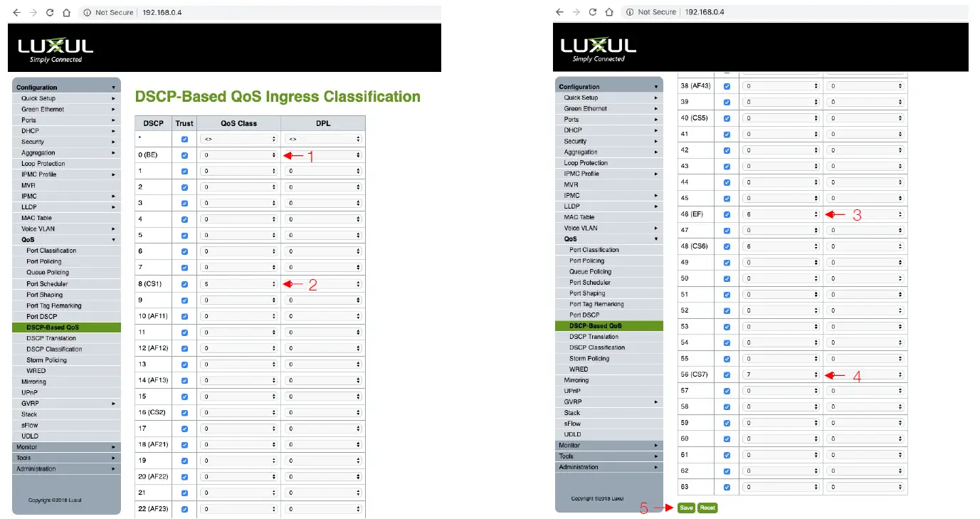Click the forward arrow in the right browser window
Viewport: 980px width, 519px height.
576,12
